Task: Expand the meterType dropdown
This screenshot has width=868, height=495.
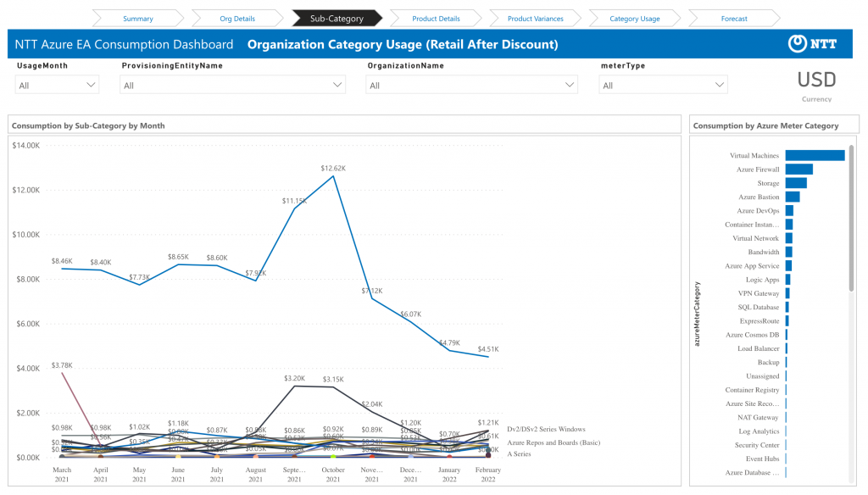Action: point(663,86)
